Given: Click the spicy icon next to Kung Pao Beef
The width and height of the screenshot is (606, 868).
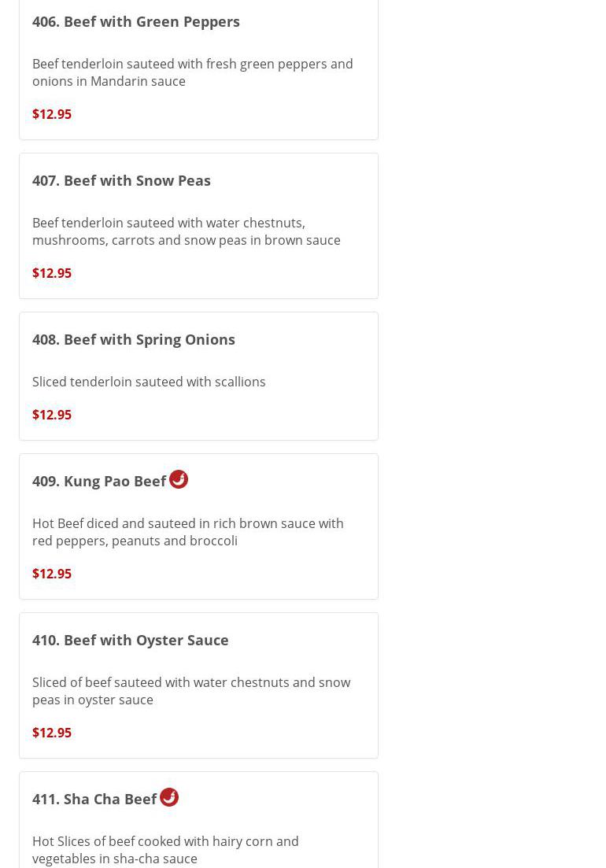Looking at the screenshot, I should [179, 479].
